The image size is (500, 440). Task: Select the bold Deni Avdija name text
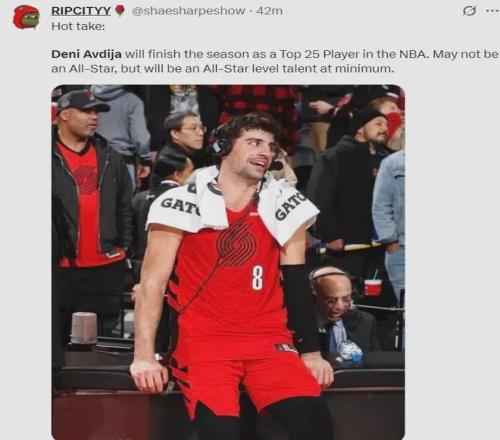(x=86, y=54)
